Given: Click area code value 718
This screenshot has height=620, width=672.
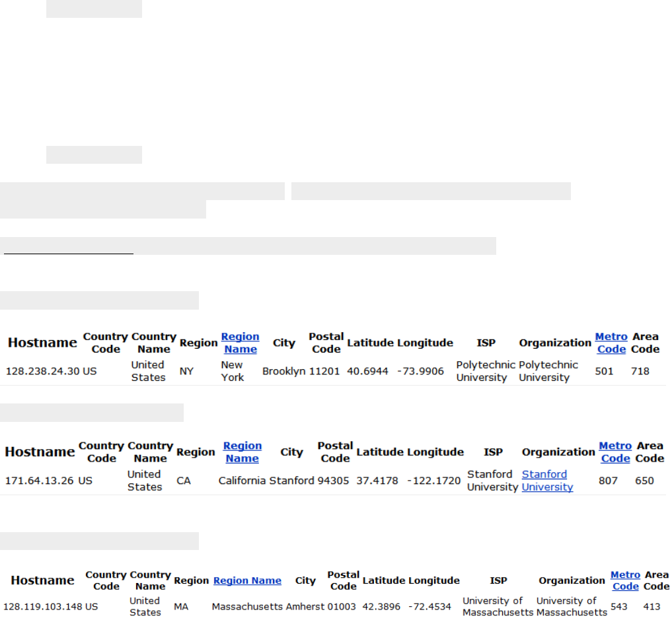Looking at the screenshot, I should click(640, 371).
